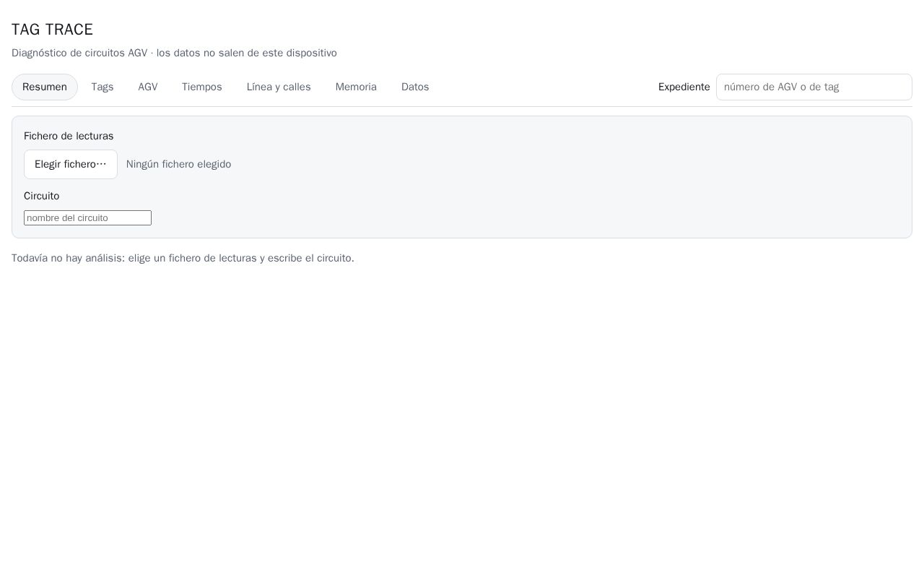This screenshot has height=578, width=924.
Task: Click the 'Fichero de lecturas' label
Action: [x=69, y=136]
